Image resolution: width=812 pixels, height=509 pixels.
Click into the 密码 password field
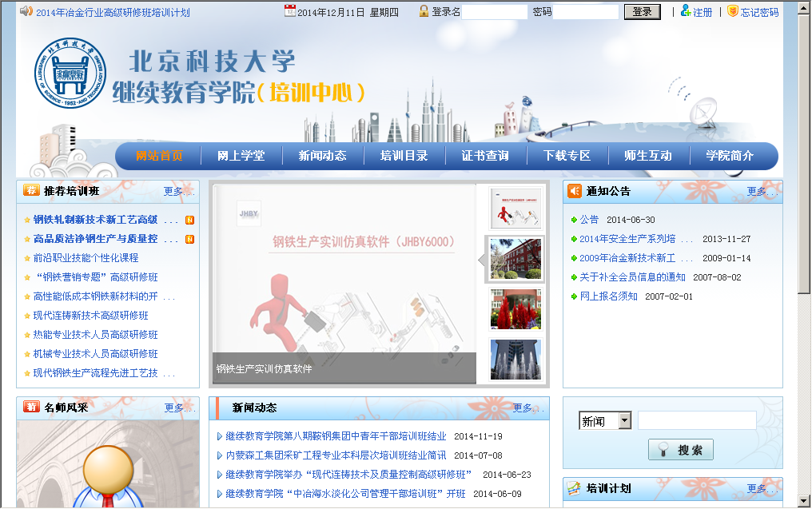tap(586, 12)
